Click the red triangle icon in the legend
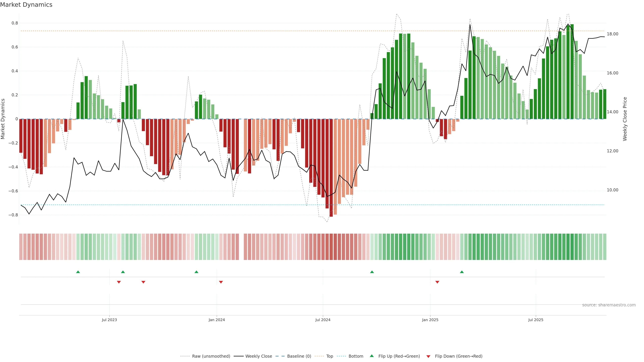This screenshot has height=362, width=644. (428, 356)
